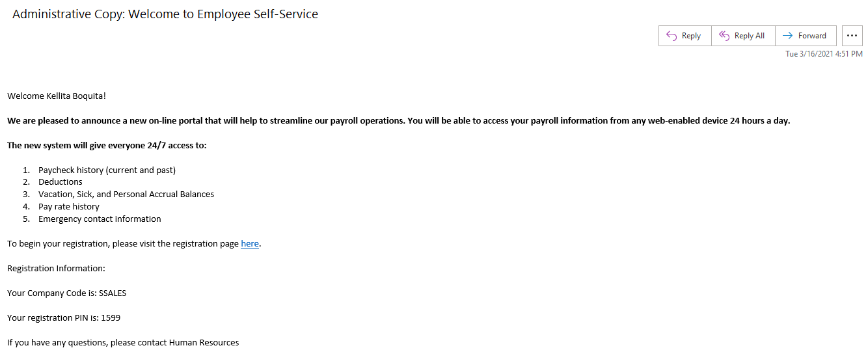The height and width of the screenshot is (363, 868).
Task: Open the More actions ellipsis menu
Action: 852,36
